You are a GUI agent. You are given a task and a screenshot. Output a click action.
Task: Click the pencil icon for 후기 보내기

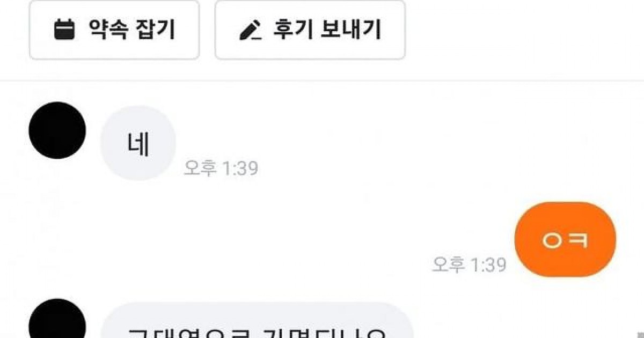click(x=251, y=31)
